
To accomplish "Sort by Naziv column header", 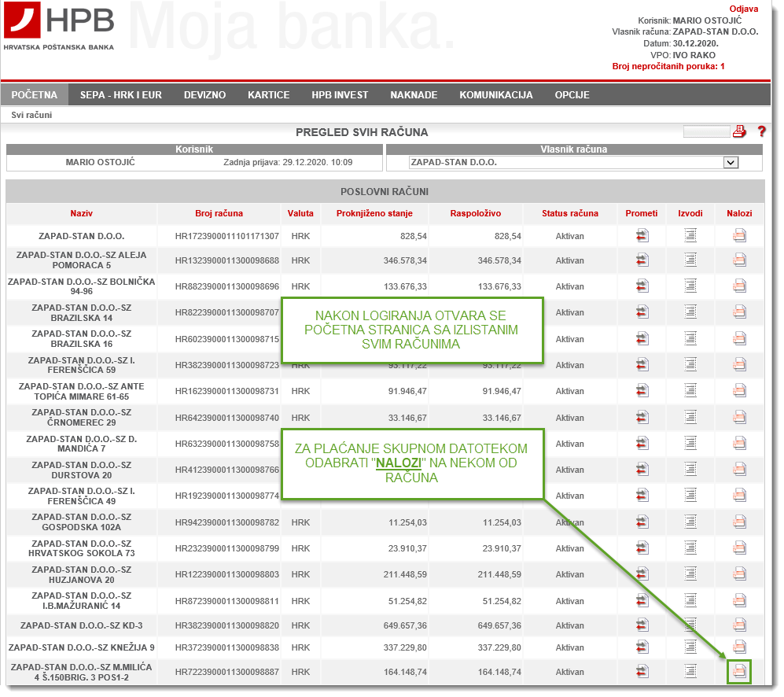I will click(82, 213).
